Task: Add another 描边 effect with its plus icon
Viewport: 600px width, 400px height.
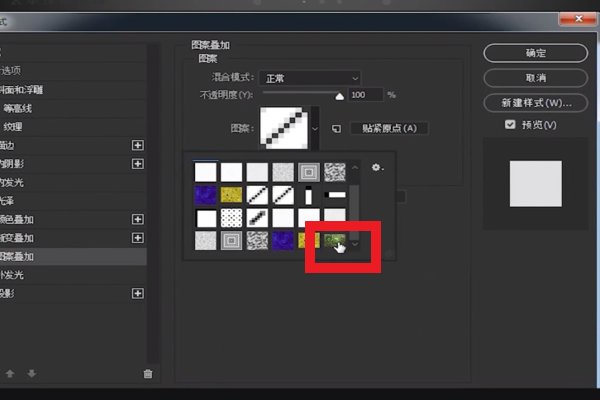Action: 138,145
